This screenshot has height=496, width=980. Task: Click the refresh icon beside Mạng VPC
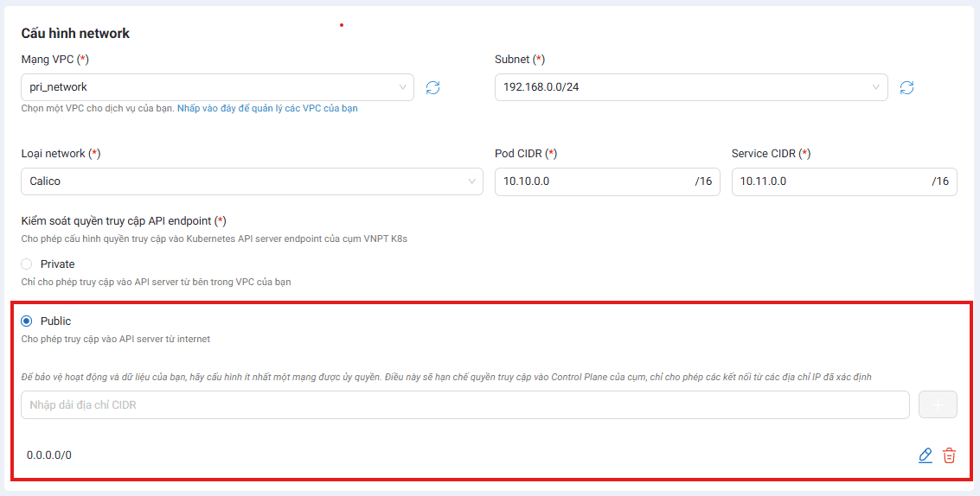(433, 87)
